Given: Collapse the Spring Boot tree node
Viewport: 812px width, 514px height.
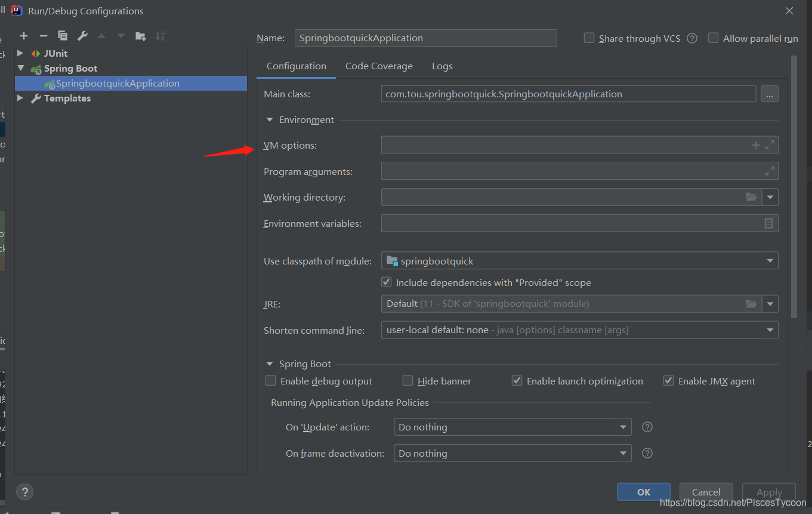Looking at the screenshot, I should pos(21,68).
